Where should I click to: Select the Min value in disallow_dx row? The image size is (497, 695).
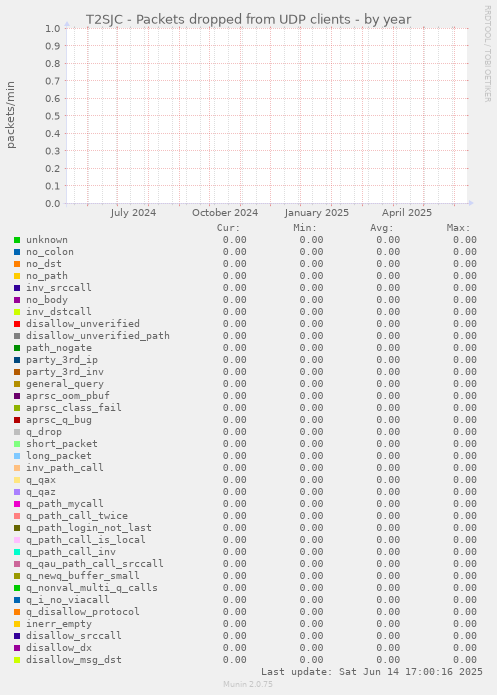point(311,648)
